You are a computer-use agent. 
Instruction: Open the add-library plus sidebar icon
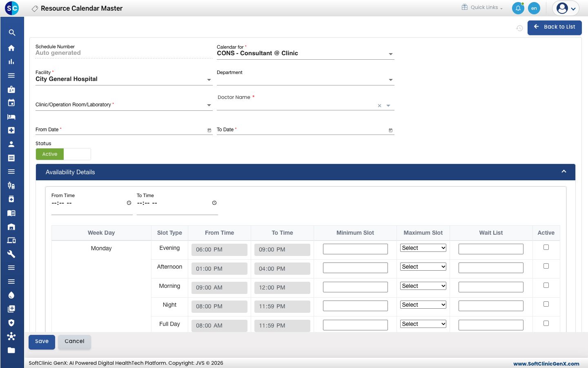pos(11,309)
